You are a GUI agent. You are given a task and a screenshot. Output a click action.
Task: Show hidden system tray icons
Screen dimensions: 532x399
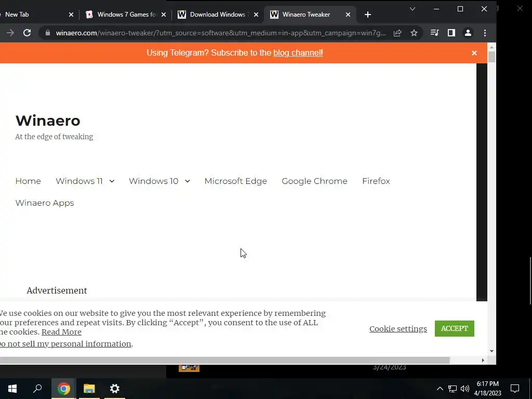coord(440,389)
